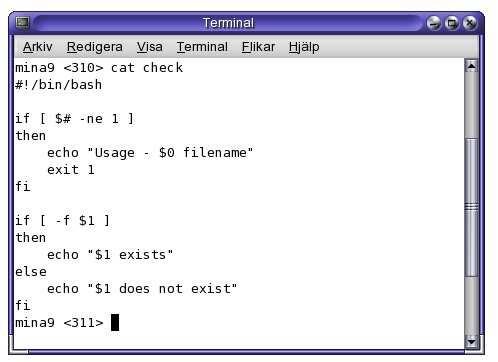Open the Hjälp menu
Viewport: 498px width, 362px height.
click(304, 47)
